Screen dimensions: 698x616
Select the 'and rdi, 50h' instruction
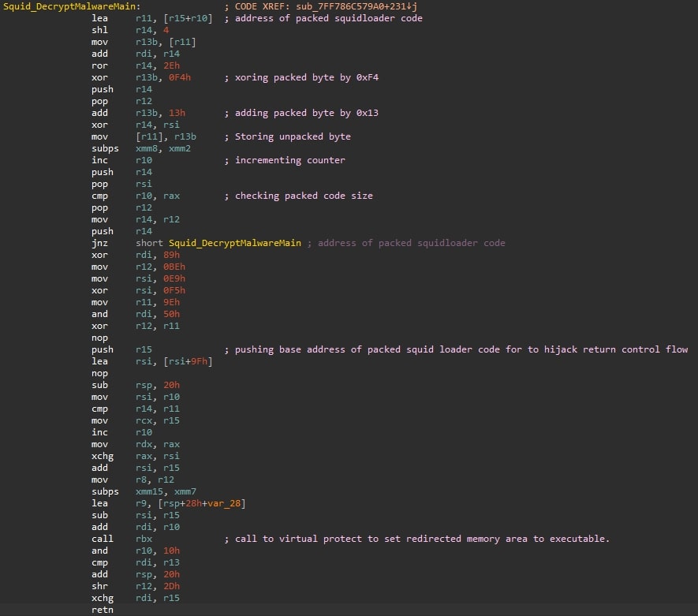click(136, 314)
